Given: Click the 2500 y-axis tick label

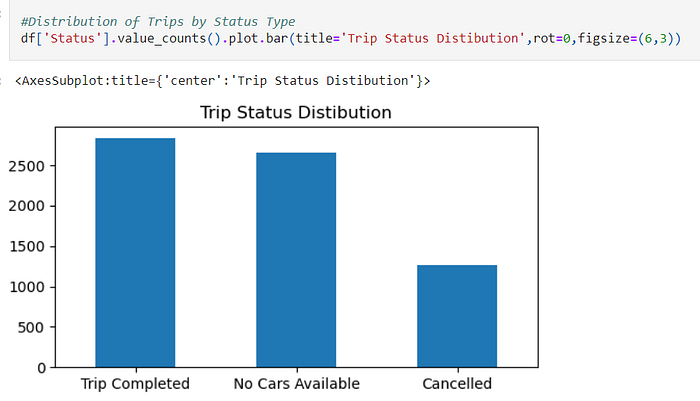Looking at the screenshot, I should click(x=27, y=166).
